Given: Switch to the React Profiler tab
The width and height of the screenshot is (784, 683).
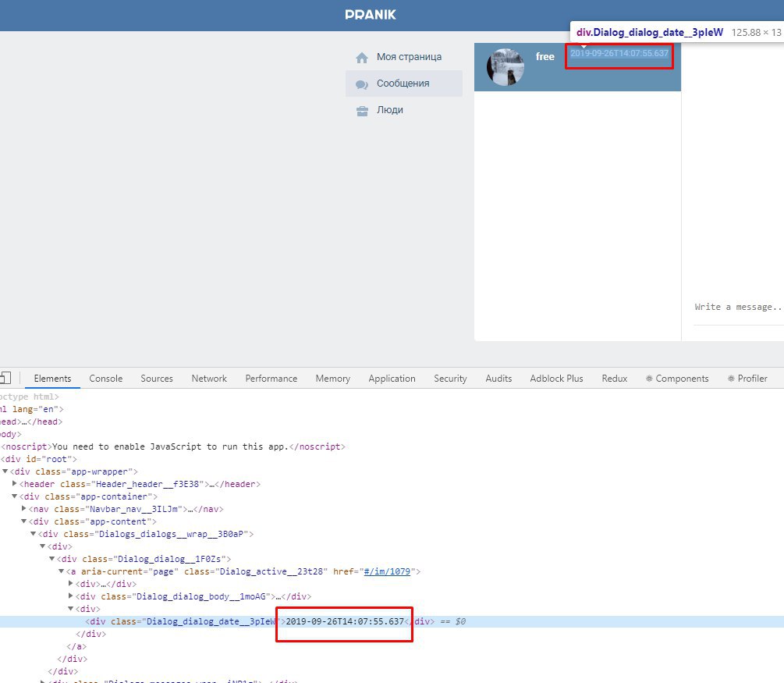Looking at the screenshot, I should pyautogui.click(x=747, y=379).
